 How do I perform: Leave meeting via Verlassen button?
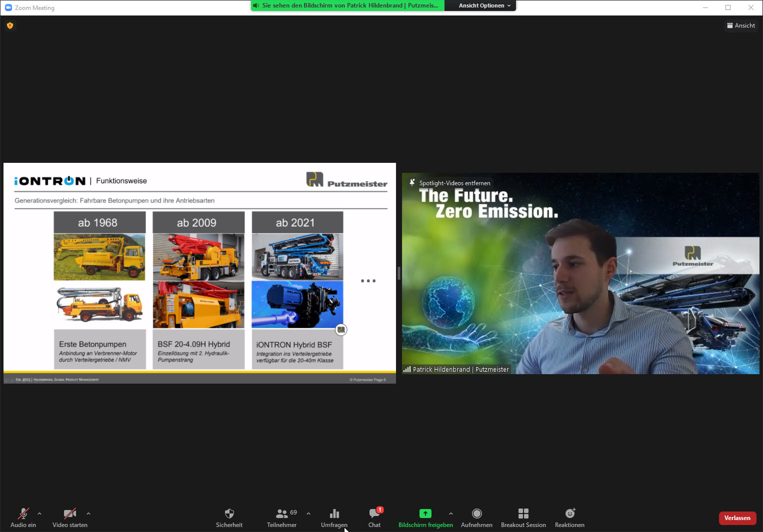point(737,518)
